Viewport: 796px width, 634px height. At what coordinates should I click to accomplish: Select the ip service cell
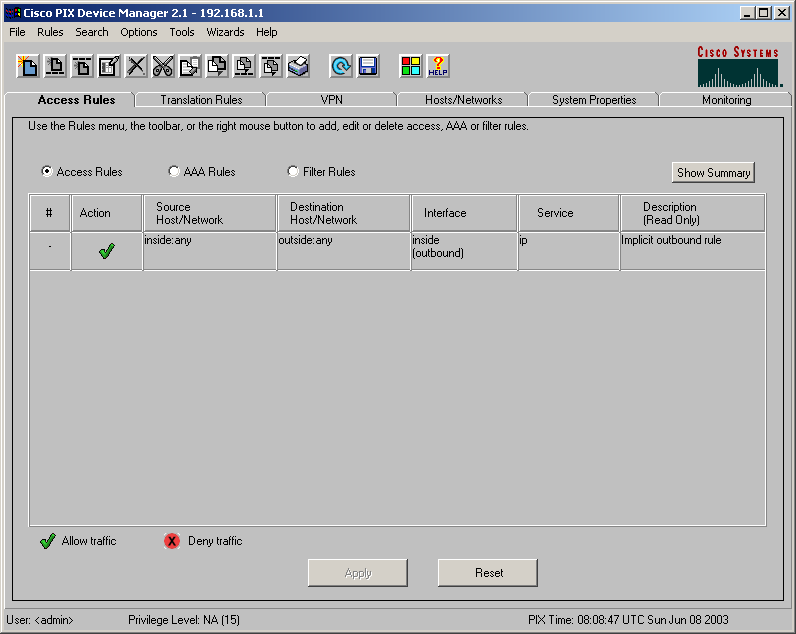tap(569, 251)
